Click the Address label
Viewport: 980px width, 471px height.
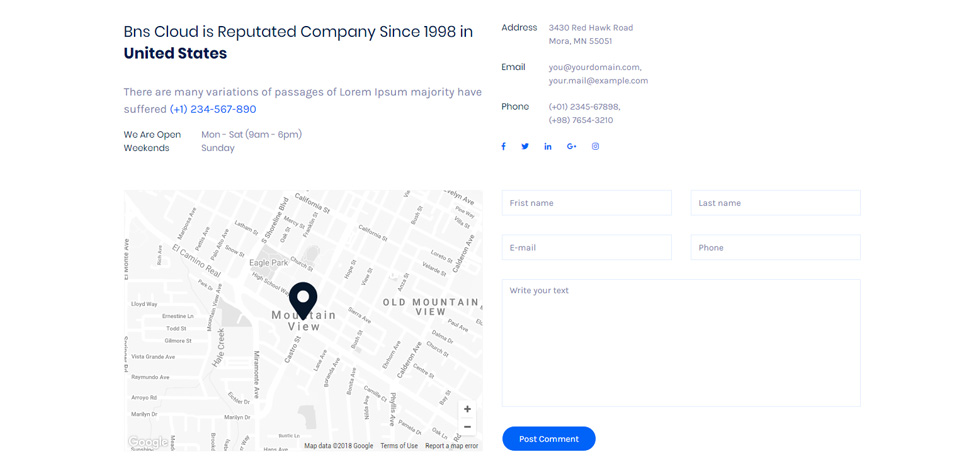pos(519,27)
